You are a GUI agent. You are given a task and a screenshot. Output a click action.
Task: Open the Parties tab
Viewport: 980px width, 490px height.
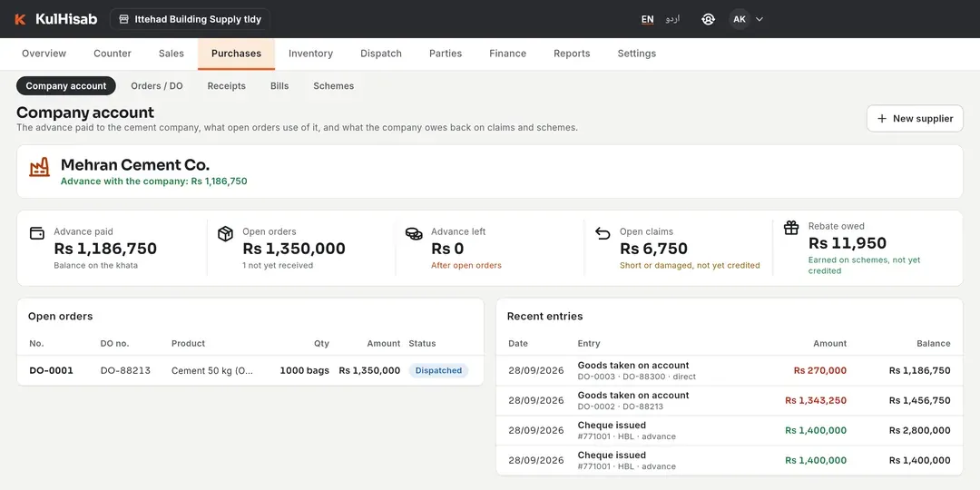coord(446,54)
